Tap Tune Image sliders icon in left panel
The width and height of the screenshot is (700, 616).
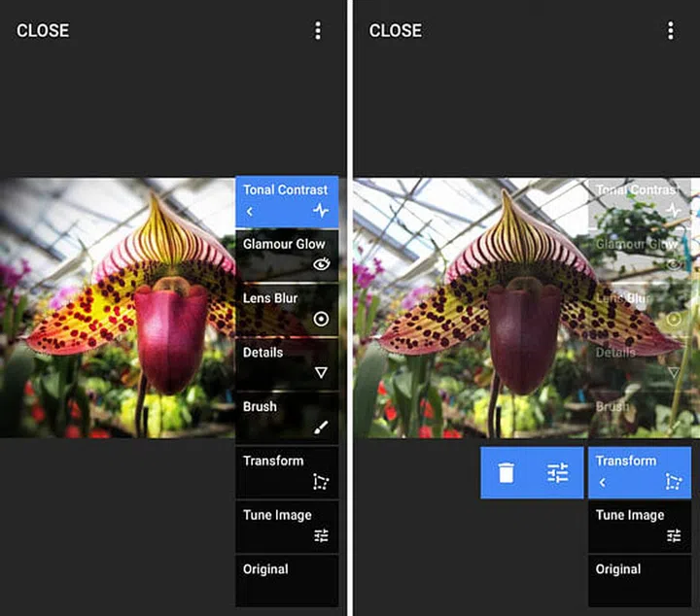point(321,535)
